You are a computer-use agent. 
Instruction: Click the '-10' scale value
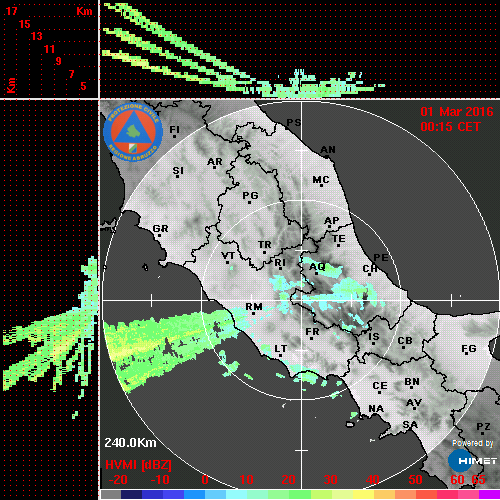point(160,480)
